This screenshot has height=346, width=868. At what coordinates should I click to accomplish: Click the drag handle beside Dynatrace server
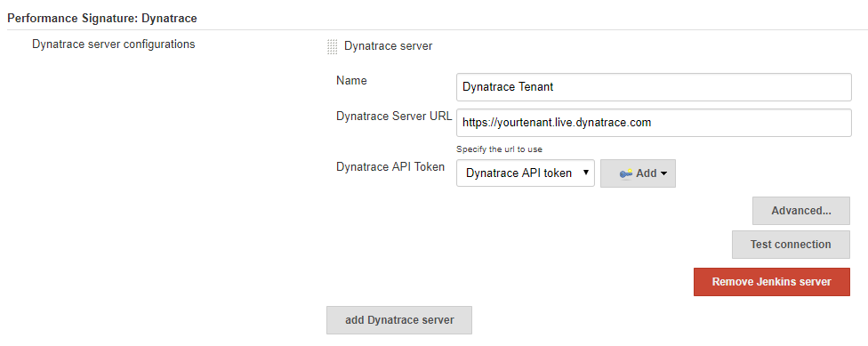pos(332,46)
